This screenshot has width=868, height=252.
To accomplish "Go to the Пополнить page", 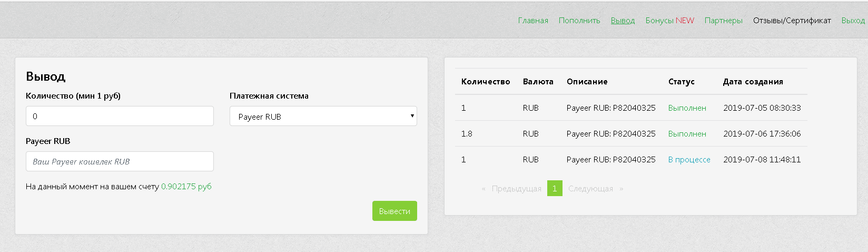I will 579,21.
